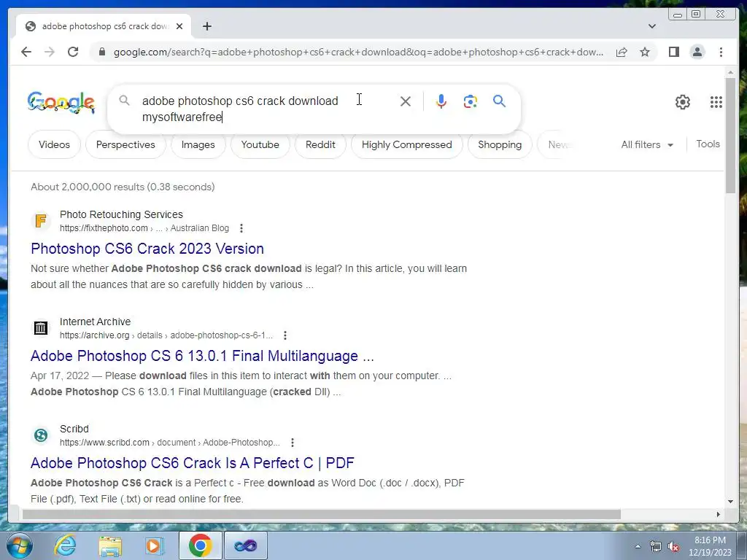Search by image with Google Lens

click(x=471, y=101)
